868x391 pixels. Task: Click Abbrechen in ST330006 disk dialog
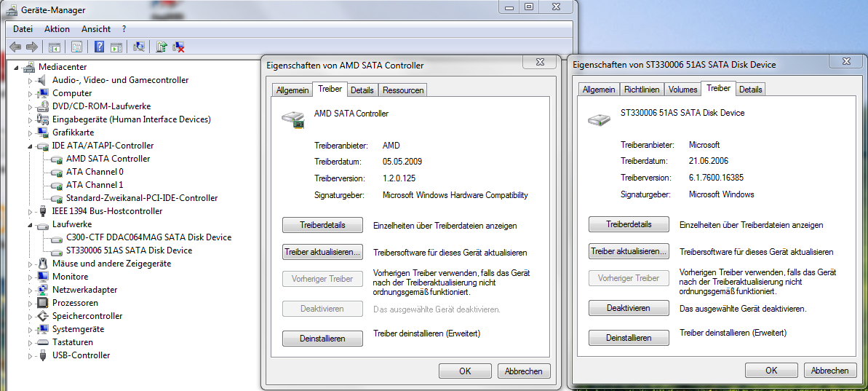830,371
